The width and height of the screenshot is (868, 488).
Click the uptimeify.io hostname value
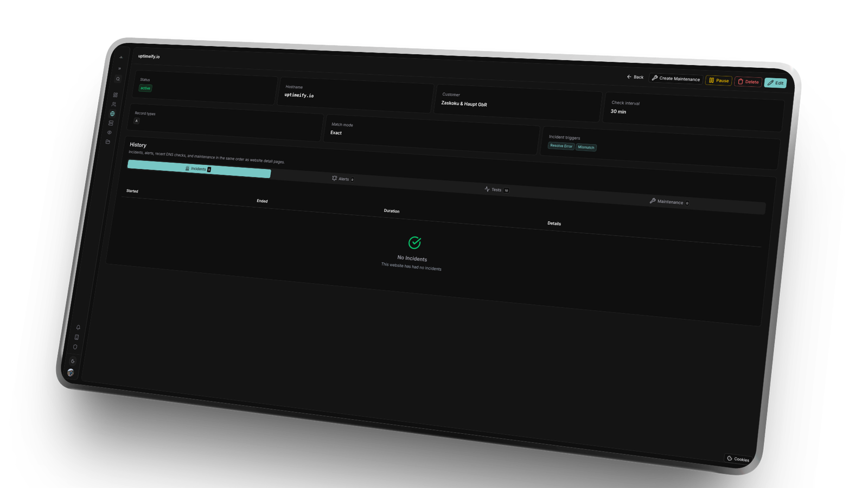pyautogui.click(x=299, y=95)
